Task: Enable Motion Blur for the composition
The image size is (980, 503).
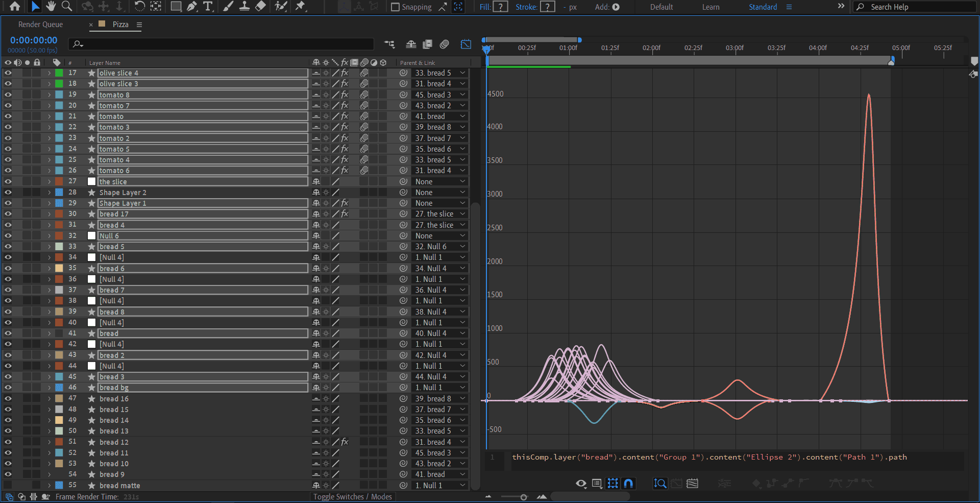Action: [444, 44]
